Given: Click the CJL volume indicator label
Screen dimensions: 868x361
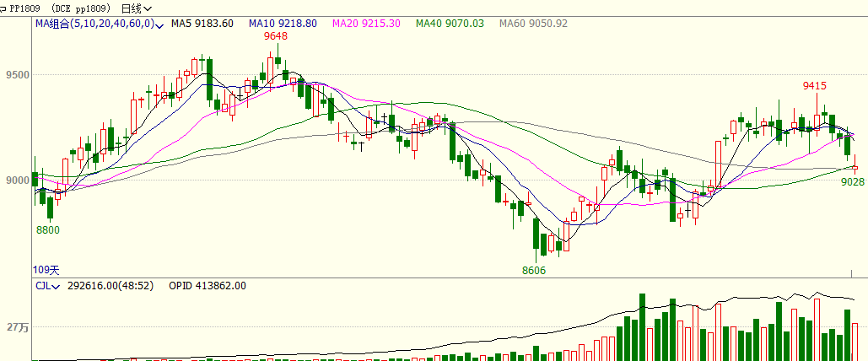Looking at the screenshot, I should tap(43, 286).
